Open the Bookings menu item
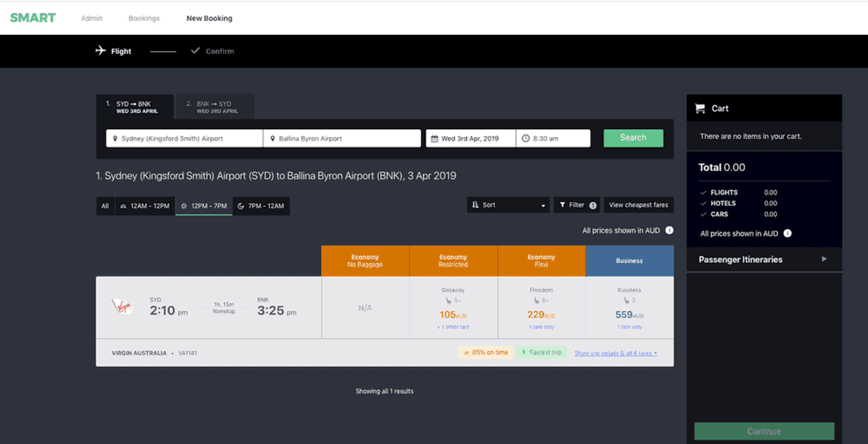 pos(144,18)
